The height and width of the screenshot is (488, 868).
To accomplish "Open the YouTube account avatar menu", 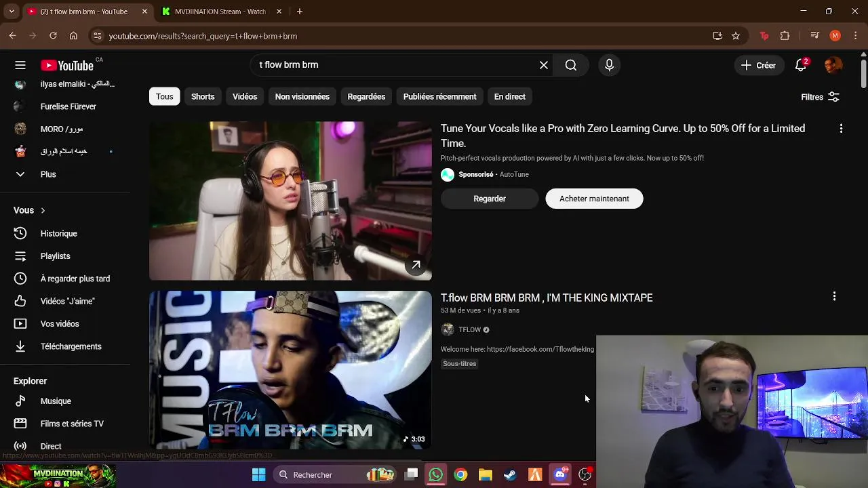I will click(x=833, y=65).
